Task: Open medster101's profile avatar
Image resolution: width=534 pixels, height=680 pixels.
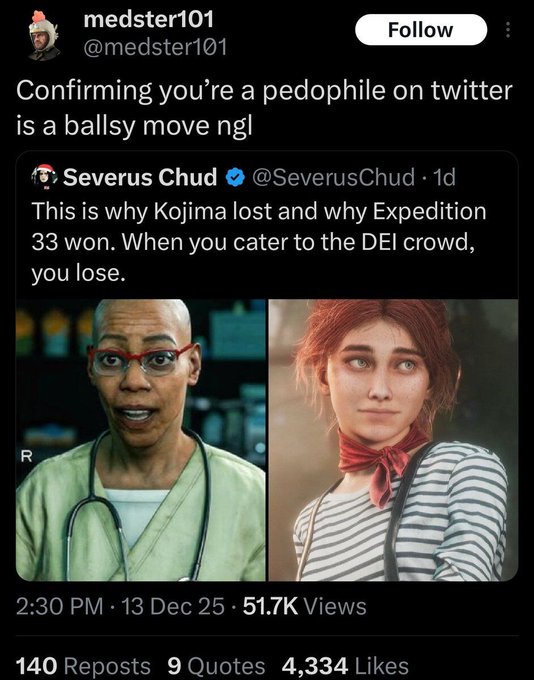Action: pos(44,36)
